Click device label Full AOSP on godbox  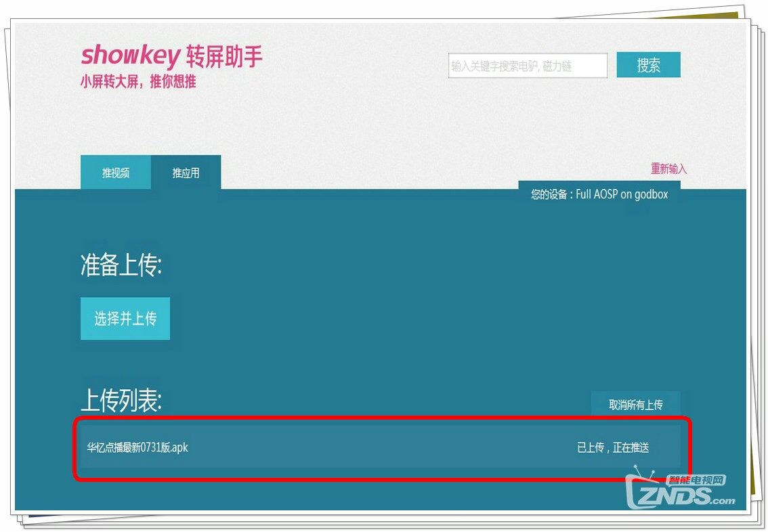click(599, 194)
